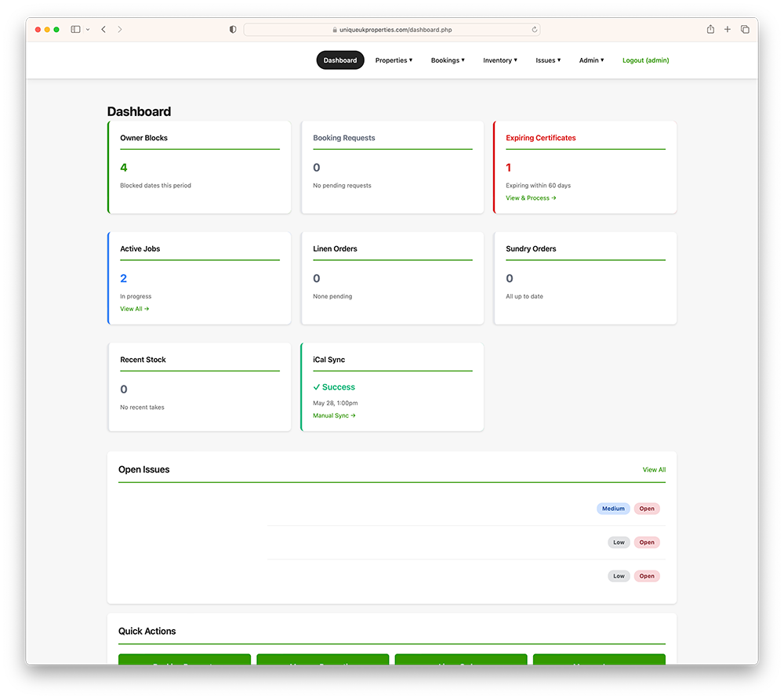
Task: Click the Safari sidebar toggle icon
Action: point(75,30)
